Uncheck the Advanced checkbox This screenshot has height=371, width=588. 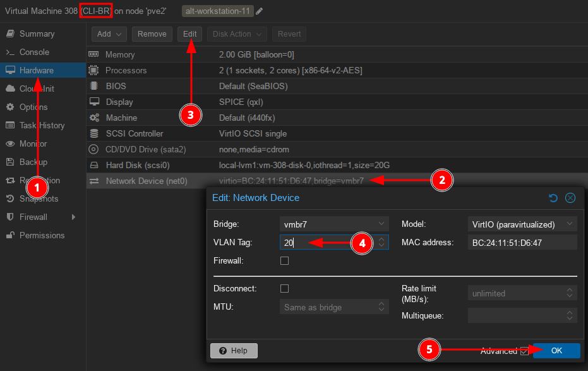coord(524,351)
